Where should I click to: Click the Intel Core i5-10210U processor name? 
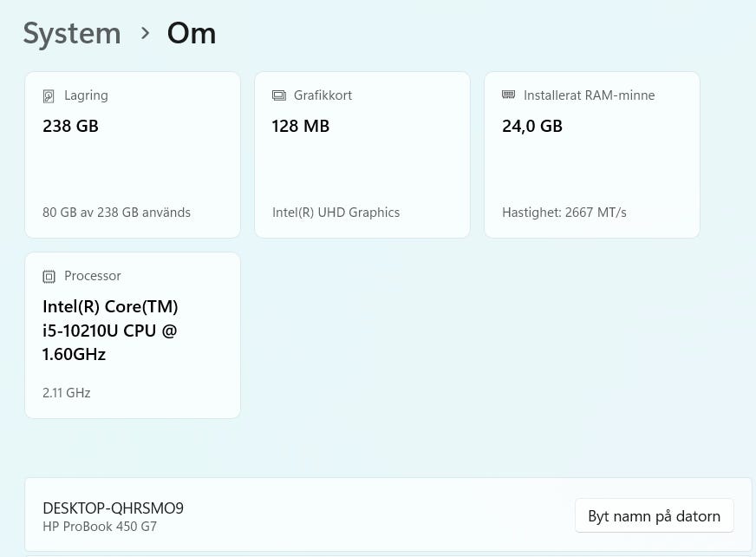pos(110,331)
